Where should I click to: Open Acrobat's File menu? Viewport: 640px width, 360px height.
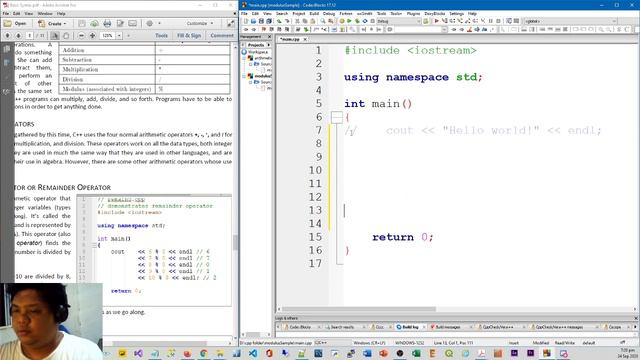tap(6, 13)
